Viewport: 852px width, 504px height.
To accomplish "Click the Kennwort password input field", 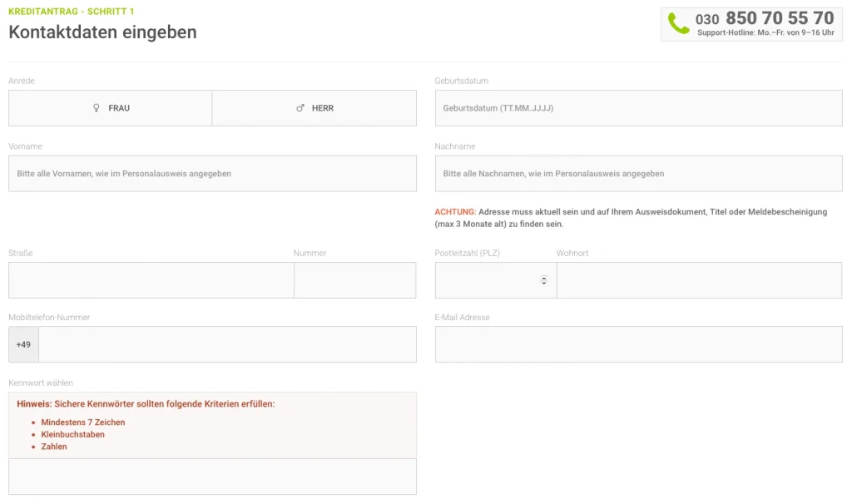I will click(x=212, y=477).
